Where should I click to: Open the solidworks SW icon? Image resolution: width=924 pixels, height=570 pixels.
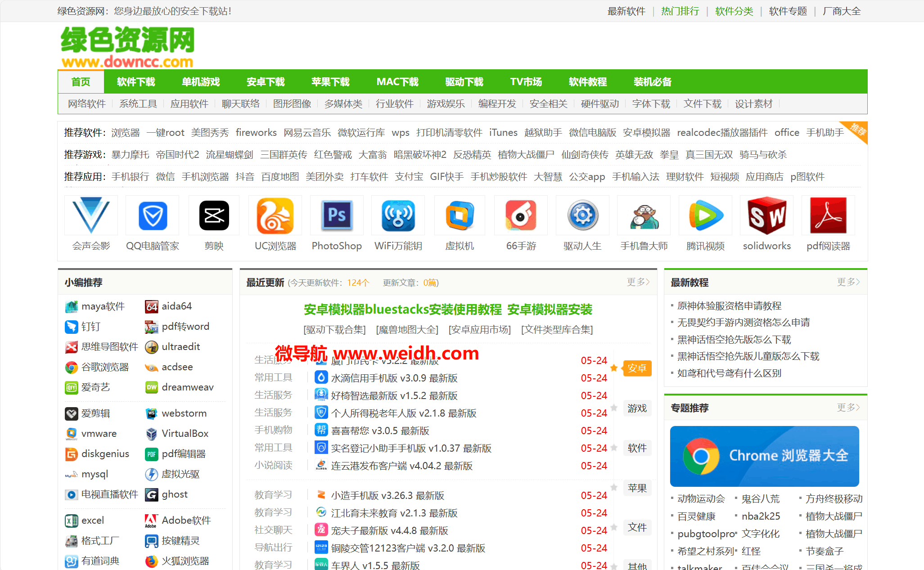[x=767, y=215]
